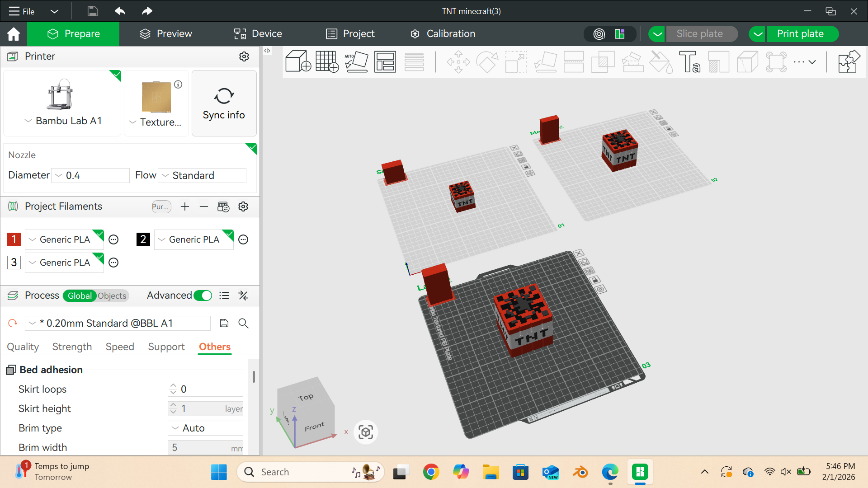Image resolution: width=868 pixels, height=488 pixels.
Task: Reset process preset changes arrow
Action: [x=13, y=323]
